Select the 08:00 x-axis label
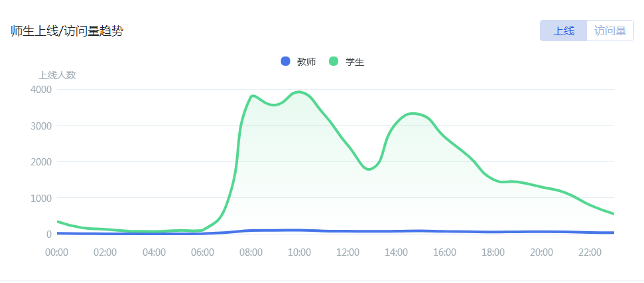 pos(251,252)
